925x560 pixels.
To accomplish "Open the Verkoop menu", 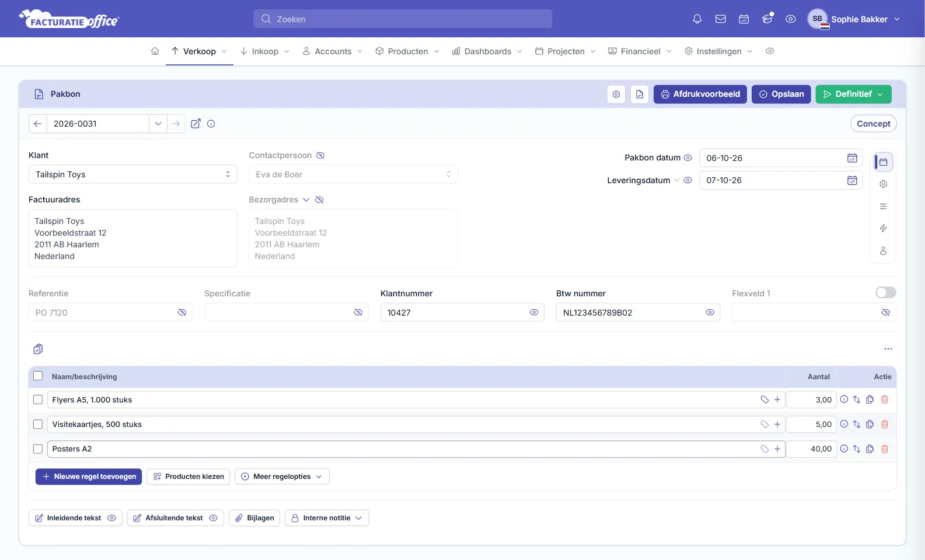I will point(200,51).
